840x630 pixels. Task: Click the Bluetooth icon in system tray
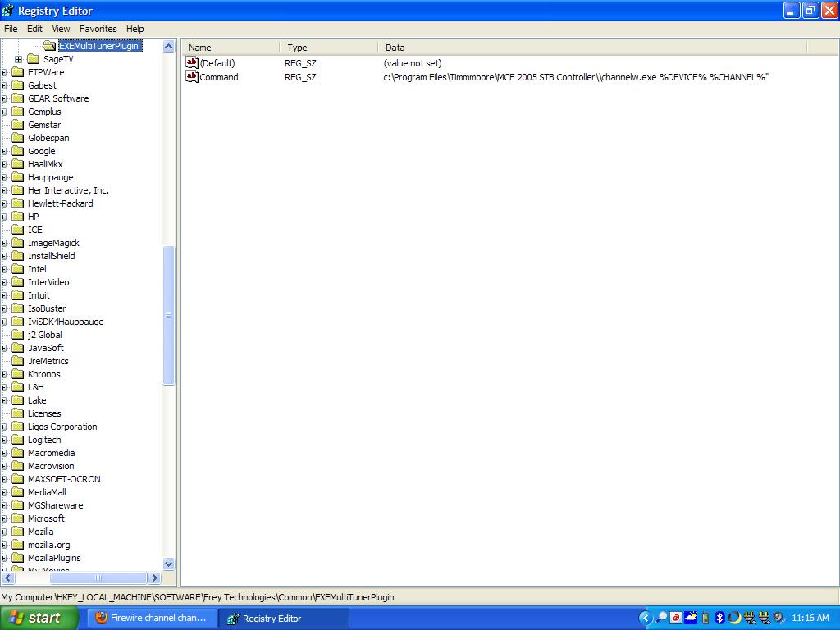(x=719, y=618)
